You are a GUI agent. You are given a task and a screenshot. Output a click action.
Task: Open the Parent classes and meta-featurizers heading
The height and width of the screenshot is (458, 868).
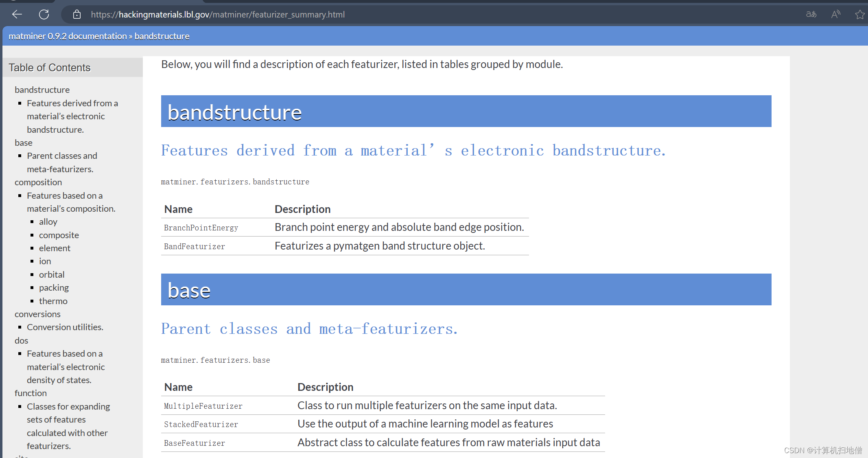(309, 329)
